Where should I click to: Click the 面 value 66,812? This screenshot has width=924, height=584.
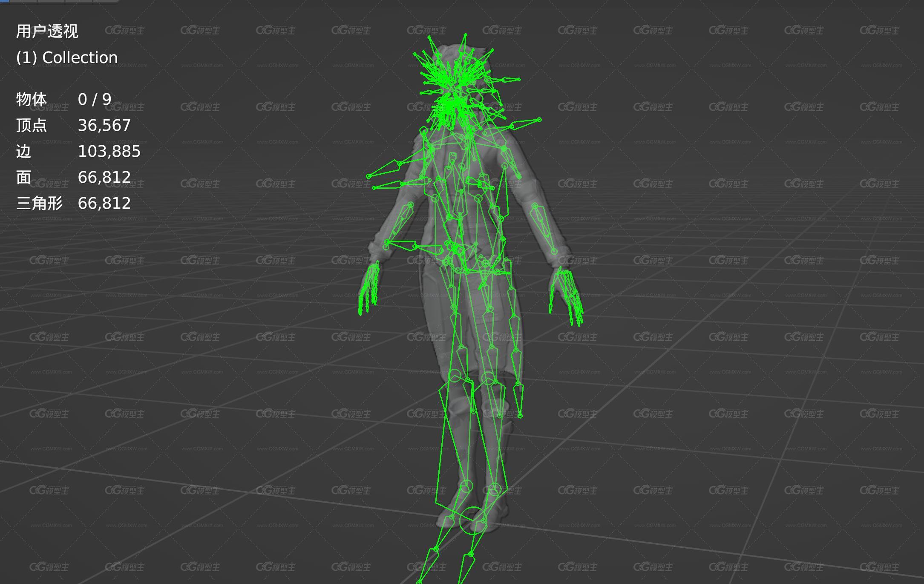[x=104, y=178]
